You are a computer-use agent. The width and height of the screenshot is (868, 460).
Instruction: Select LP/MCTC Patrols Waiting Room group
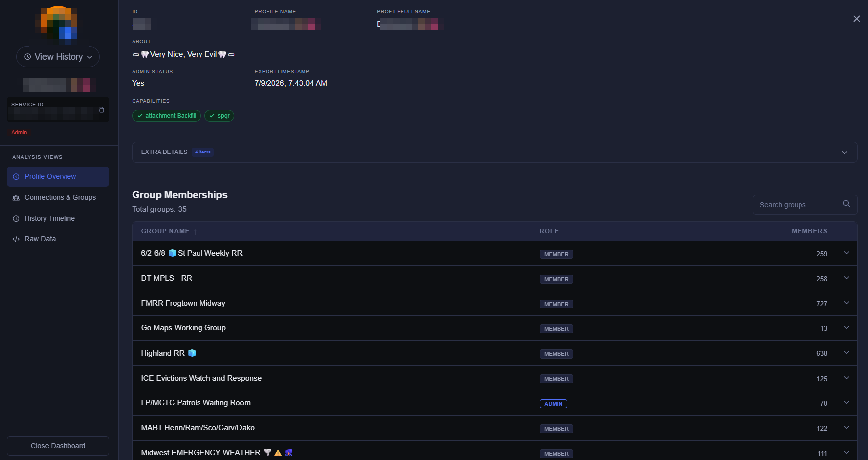click(x=196, y=403)
